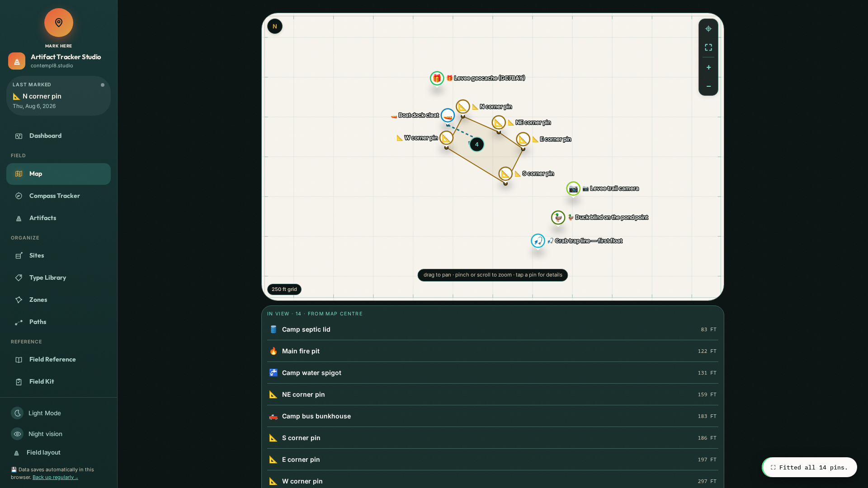Select the Boat dock cleat pin
This screenshot has height=488, width=868.
448,116
